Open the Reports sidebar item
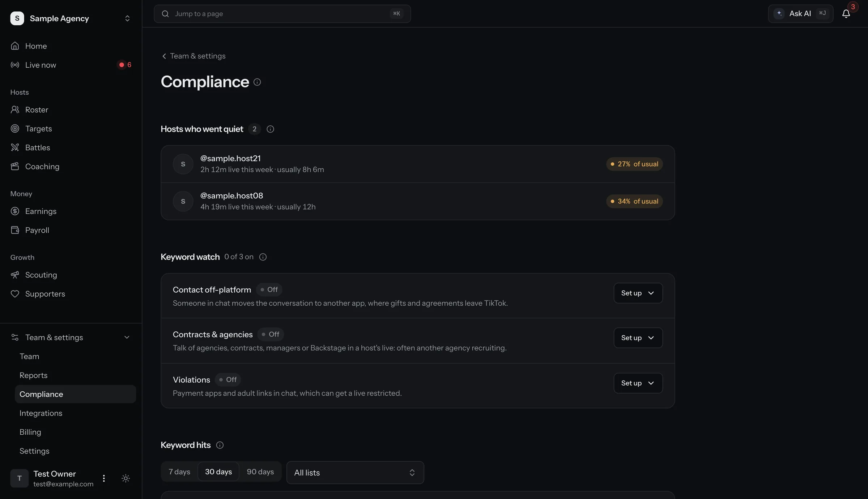 pos(75,375)
